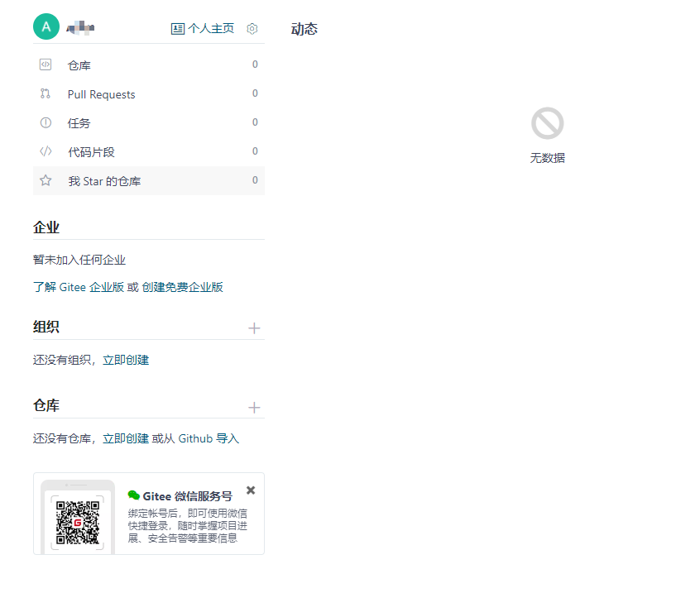The height and width of the screenshot is (593, 700).
Task: Select the 仓库 code icon
Action: [x=46, y=65]
